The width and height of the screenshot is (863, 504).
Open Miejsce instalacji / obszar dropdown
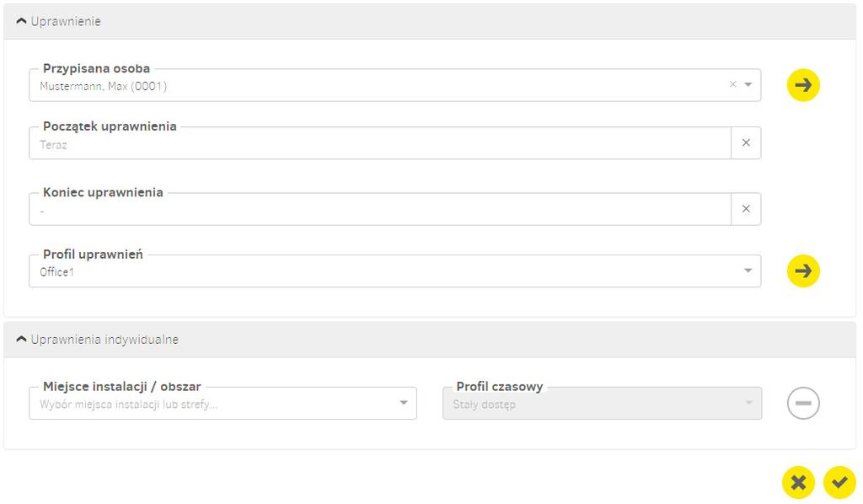point(222,404)
